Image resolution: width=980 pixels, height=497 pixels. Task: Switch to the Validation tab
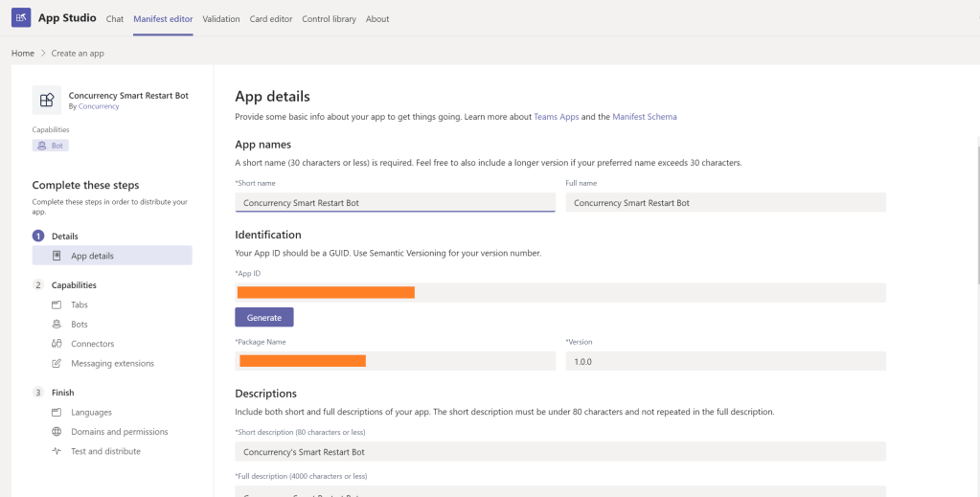[221, 19]
